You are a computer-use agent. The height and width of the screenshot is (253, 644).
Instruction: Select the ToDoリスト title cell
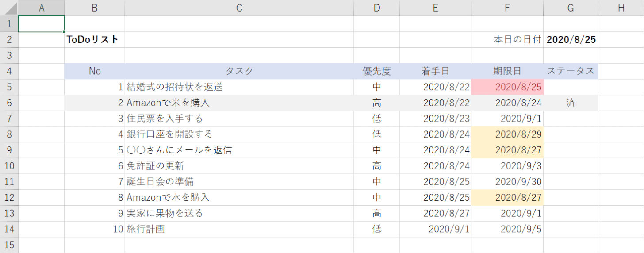pyautogui.click(x=95, y=40)
